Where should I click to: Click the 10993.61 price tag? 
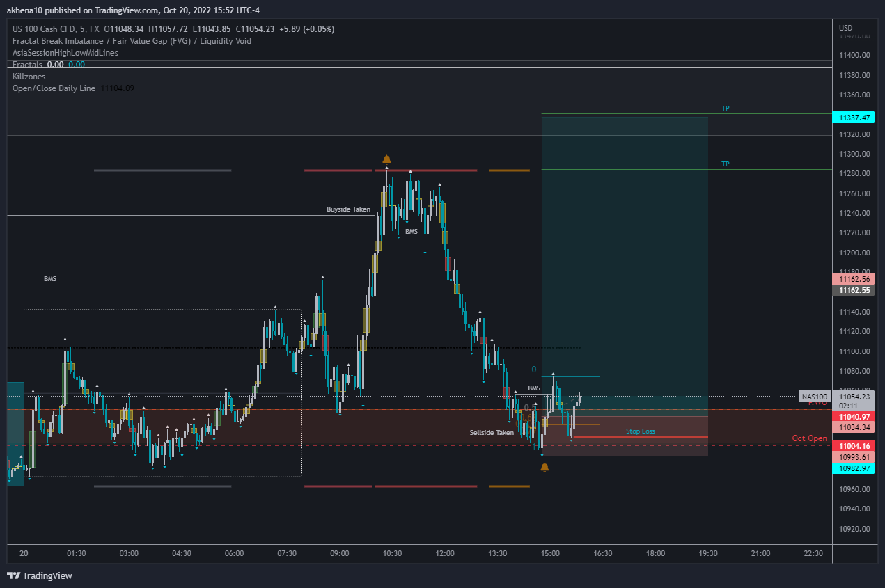tap(853, 457)
